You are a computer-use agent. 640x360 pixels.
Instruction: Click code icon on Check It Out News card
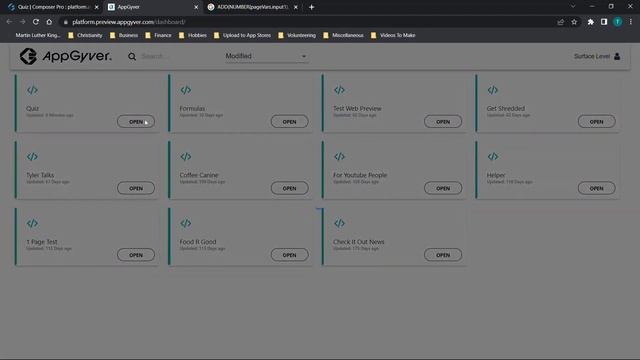point(339,223)
